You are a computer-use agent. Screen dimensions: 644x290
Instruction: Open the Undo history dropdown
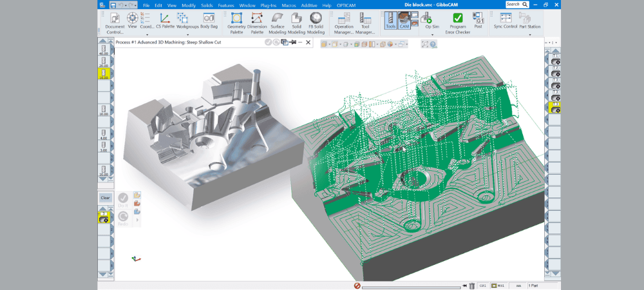tap(126, 5)
